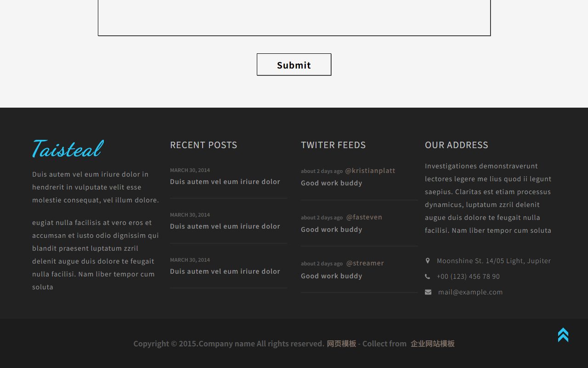Image resolution: width=588 pixels, height=368 pixels.
Task: Click the 'Good work buddy' tweet under @fasteven
Action: [332, 230]
